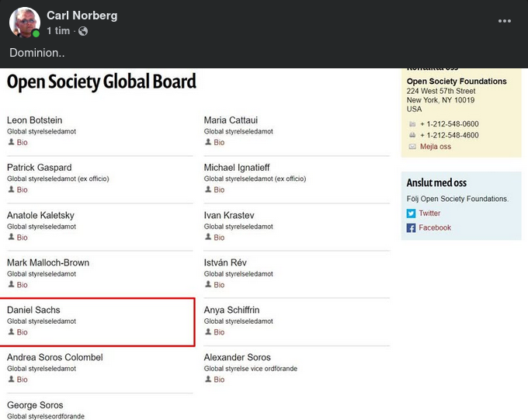This screenshot has width=528, height=420.
Task: Click person icon under Anatole Kaletsky
Action: (12, 238)
